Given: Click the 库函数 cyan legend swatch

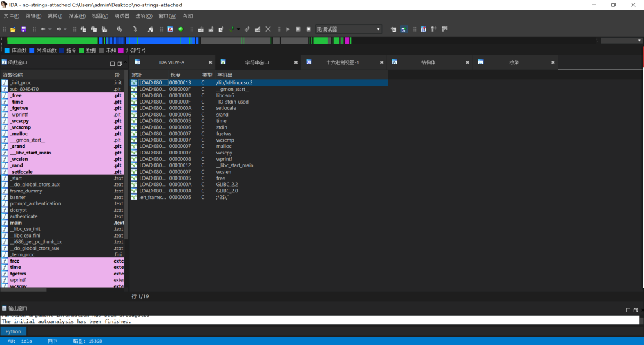Looking at the screenshot, I should (x=6, y=50).
